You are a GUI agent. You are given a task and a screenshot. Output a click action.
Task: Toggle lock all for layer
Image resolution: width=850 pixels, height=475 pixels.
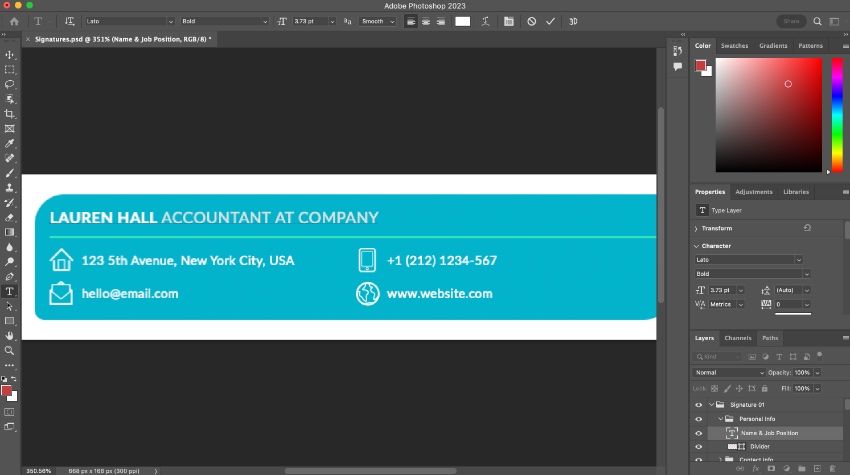pos(764,388)
